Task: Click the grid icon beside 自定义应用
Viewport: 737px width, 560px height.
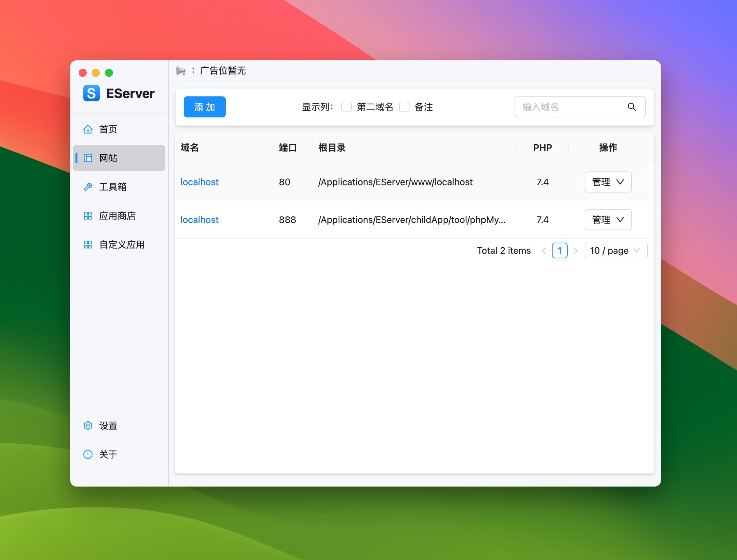Action: tap(88, 245)
